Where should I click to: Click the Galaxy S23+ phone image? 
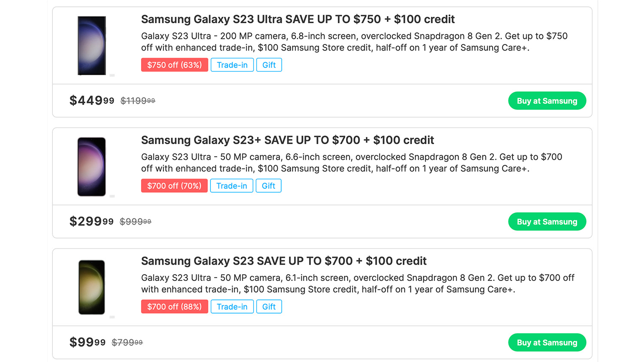pyautogui.click(x=91, y=166)
